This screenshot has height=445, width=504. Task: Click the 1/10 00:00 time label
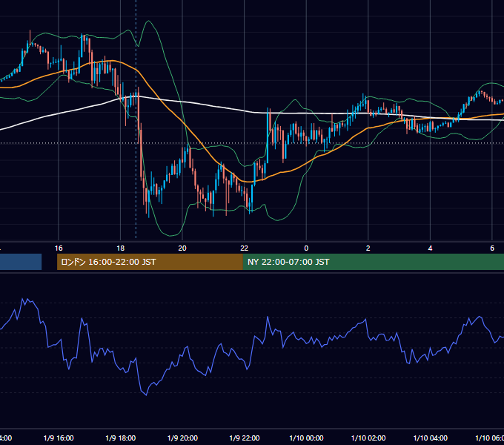coord(306,438)
